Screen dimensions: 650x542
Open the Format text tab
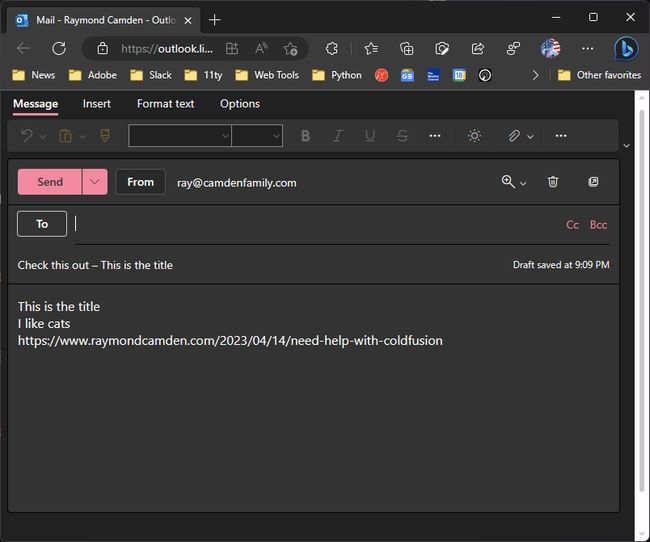tap(165, 104)
